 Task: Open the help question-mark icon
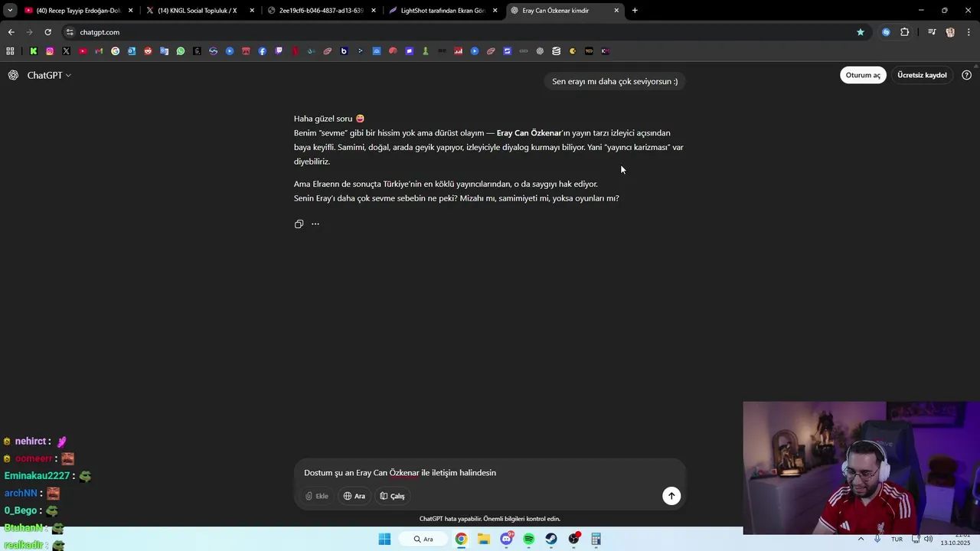click(966, 75)
